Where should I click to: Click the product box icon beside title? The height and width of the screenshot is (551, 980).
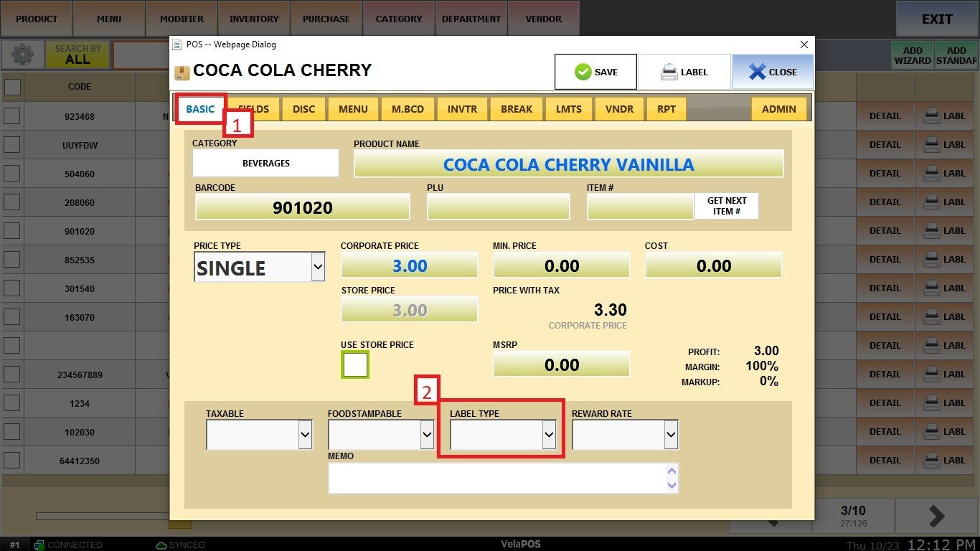182,72
